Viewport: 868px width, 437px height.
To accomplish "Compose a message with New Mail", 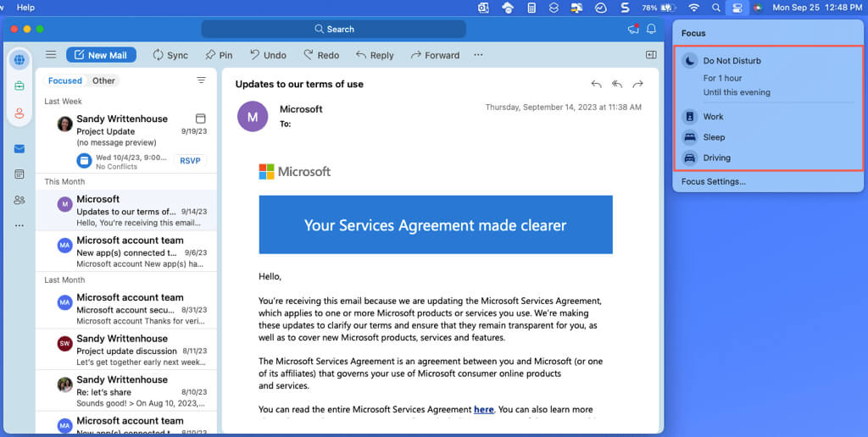I will pos(102,55).
